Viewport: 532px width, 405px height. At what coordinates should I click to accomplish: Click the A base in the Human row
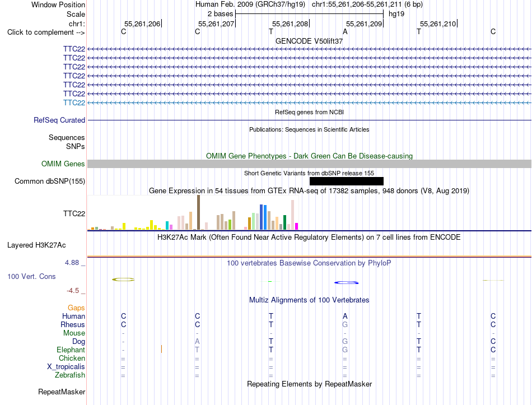pyautogui.click(x=345, y=316)
